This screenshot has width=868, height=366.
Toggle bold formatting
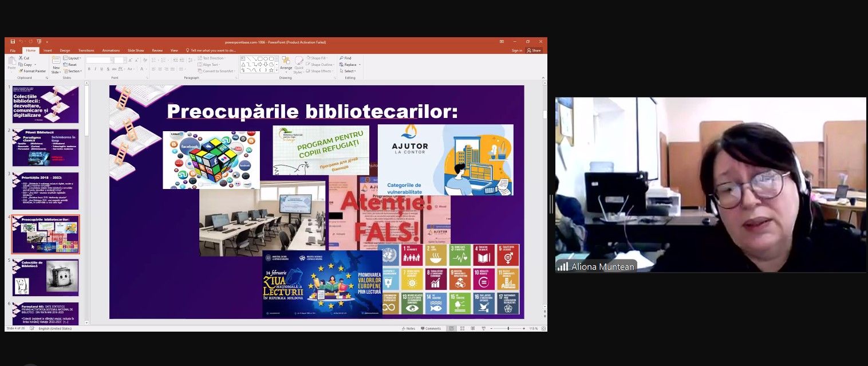point(89,69)
